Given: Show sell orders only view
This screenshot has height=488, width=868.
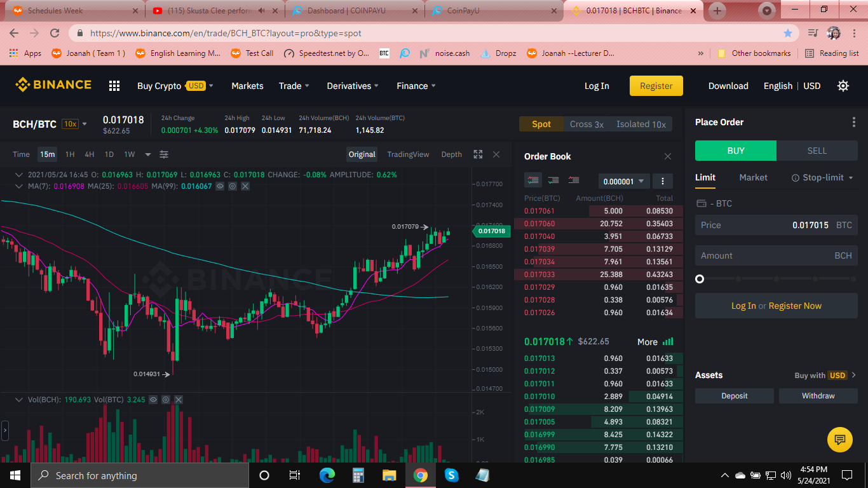Looking at the screenshot, I should pyautogui.click(x=574, y=180).
